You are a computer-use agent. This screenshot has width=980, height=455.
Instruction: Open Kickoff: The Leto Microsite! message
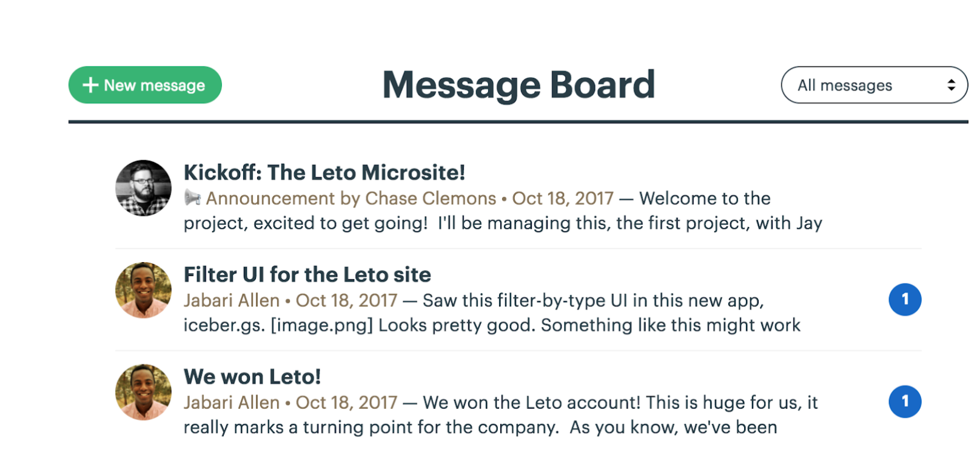(x=324, y=172)
